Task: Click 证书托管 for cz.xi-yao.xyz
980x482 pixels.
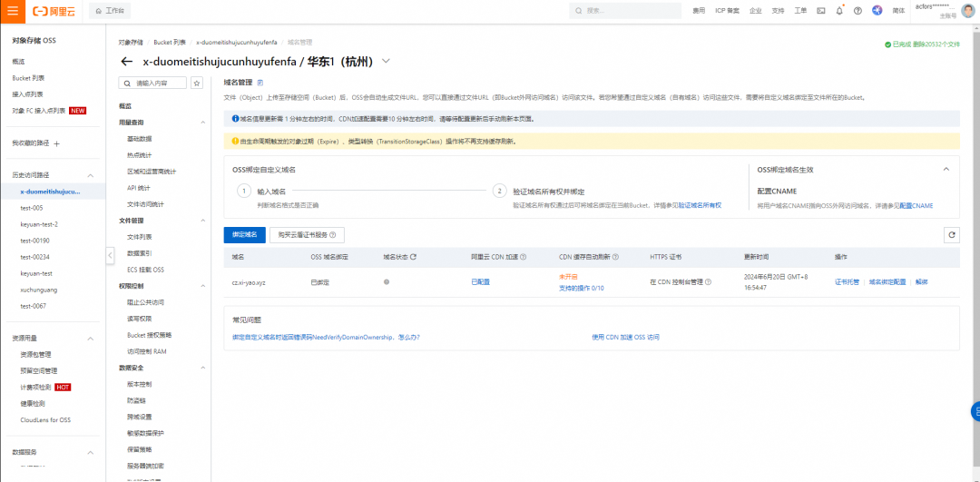Action: (x=847, y=282)
